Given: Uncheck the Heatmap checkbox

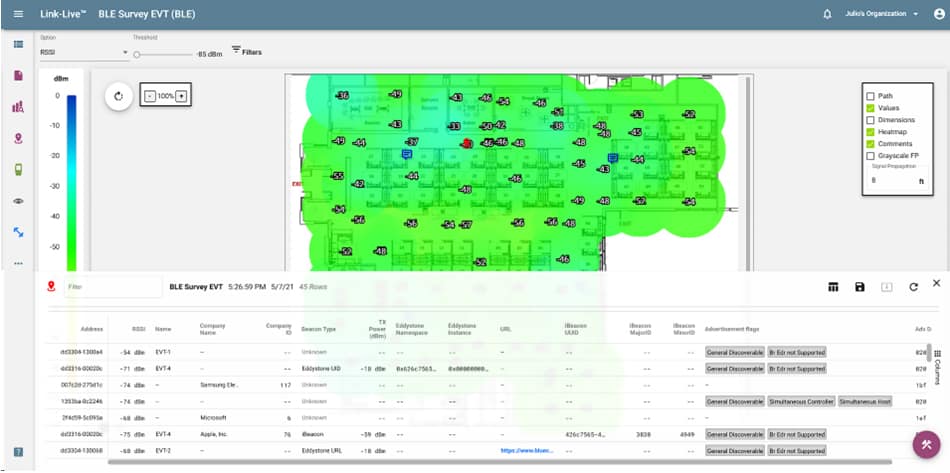Looking at the screenshot, I should click(870, 132).
